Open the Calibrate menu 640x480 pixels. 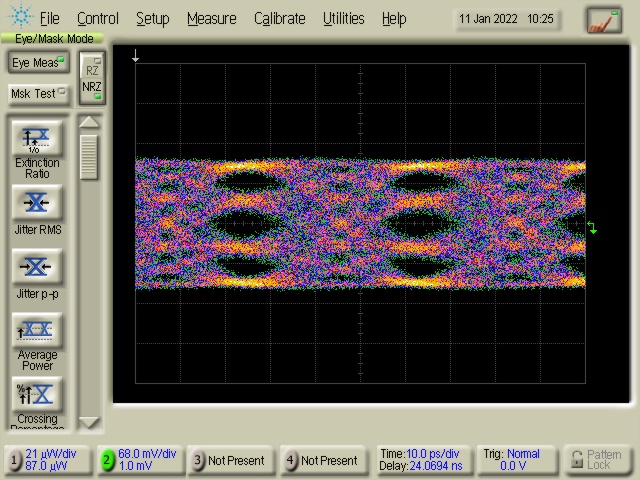[279, 18]
